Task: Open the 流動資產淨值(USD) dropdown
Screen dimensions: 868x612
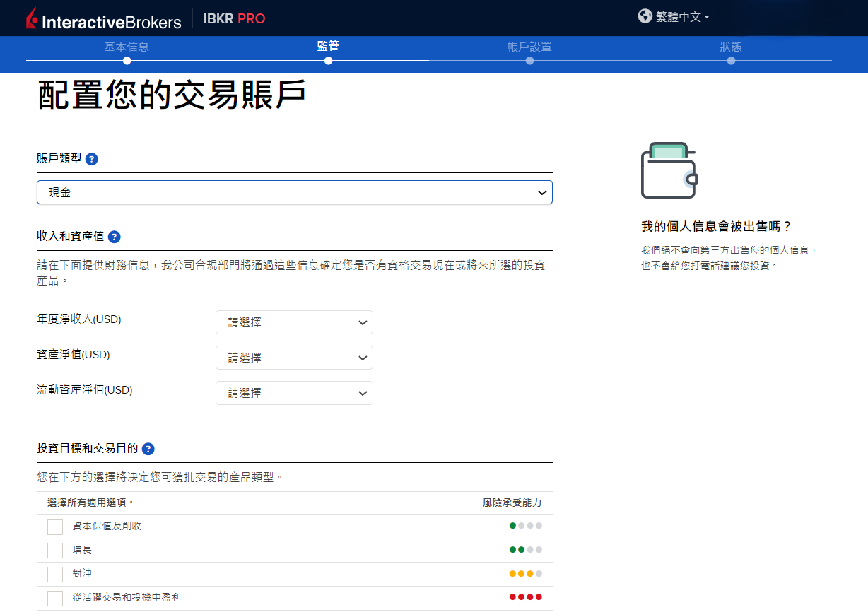Action: click(x=294, y=393)
